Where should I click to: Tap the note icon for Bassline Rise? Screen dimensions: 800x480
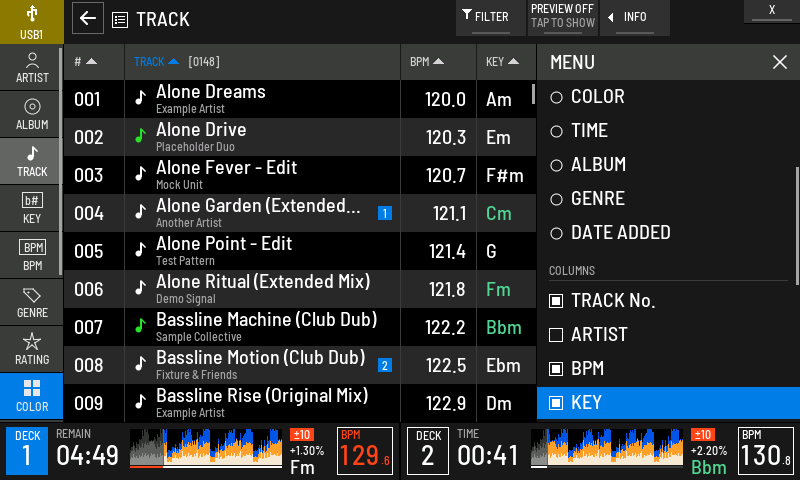[140, 401]
